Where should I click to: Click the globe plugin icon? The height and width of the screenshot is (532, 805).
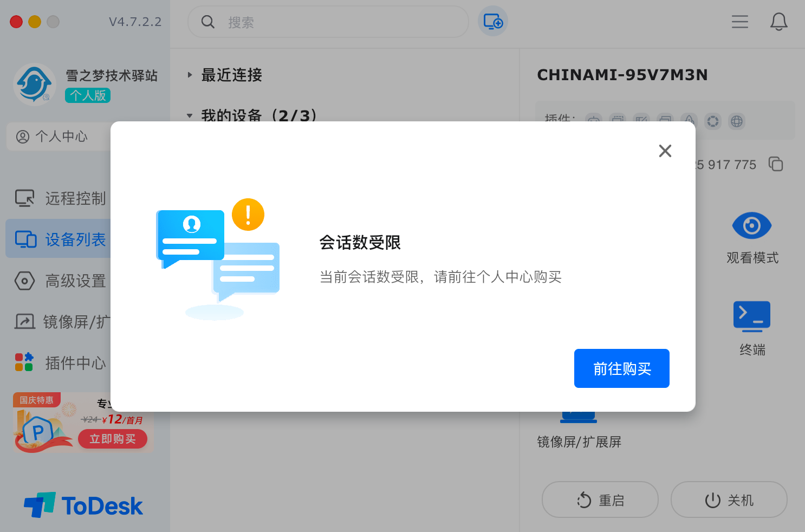click(736, 121)
